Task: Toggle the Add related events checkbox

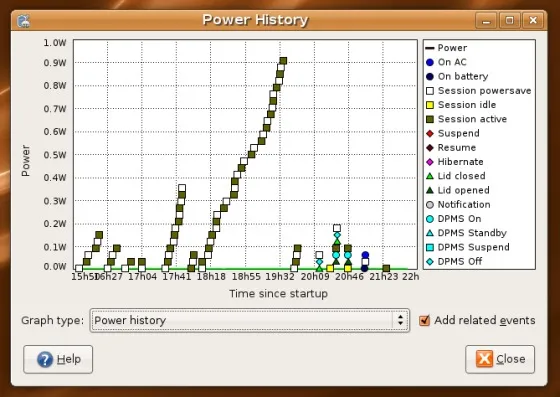Action: pos(424,320)
